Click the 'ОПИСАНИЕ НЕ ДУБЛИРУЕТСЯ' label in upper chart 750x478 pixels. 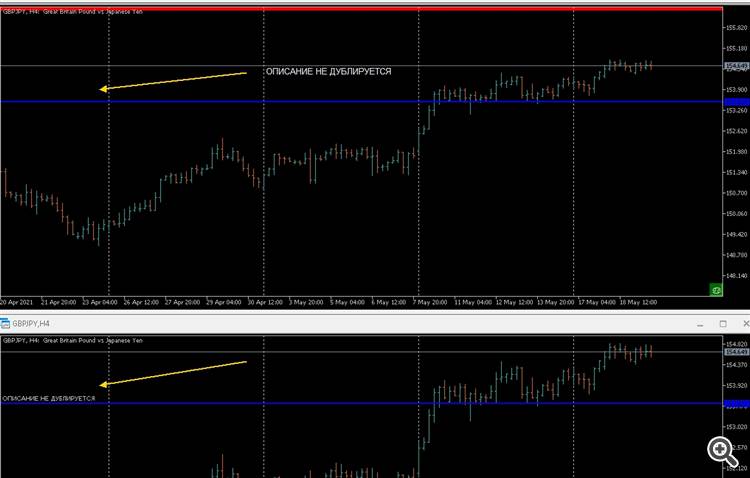[329, 71]
